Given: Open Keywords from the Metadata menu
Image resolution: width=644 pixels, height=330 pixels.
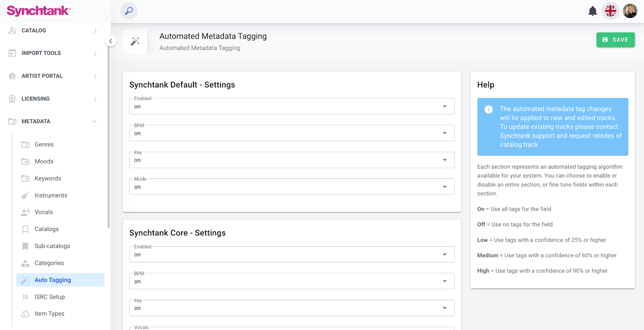Looking at the screenshot, I should point(48,178).
